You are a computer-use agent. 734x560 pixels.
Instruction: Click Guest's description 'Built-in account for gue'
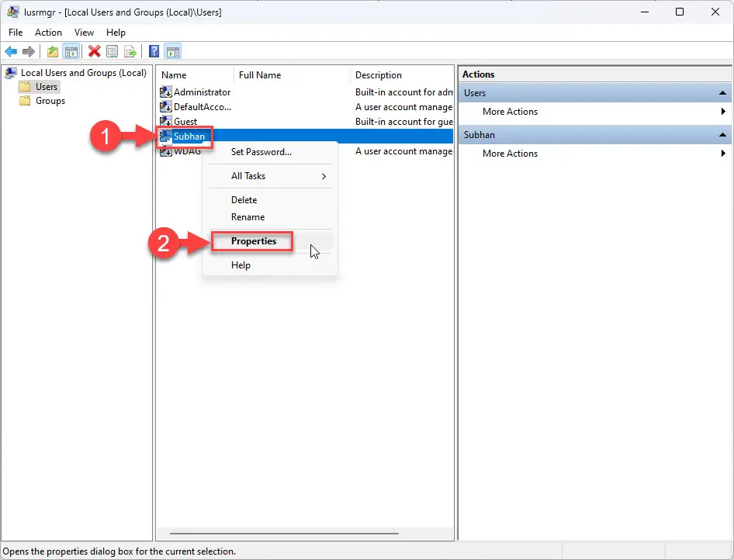[x=404, y=122]
